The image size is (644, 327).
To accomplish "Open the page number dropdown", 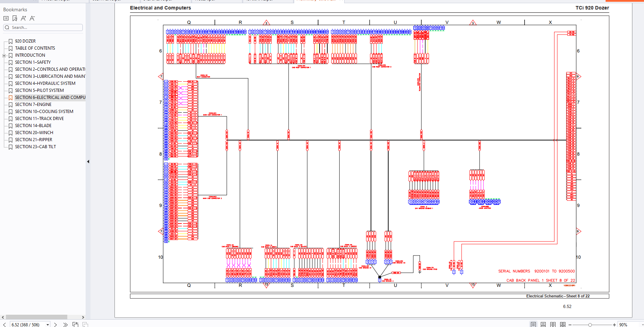I will pos(48,325).
